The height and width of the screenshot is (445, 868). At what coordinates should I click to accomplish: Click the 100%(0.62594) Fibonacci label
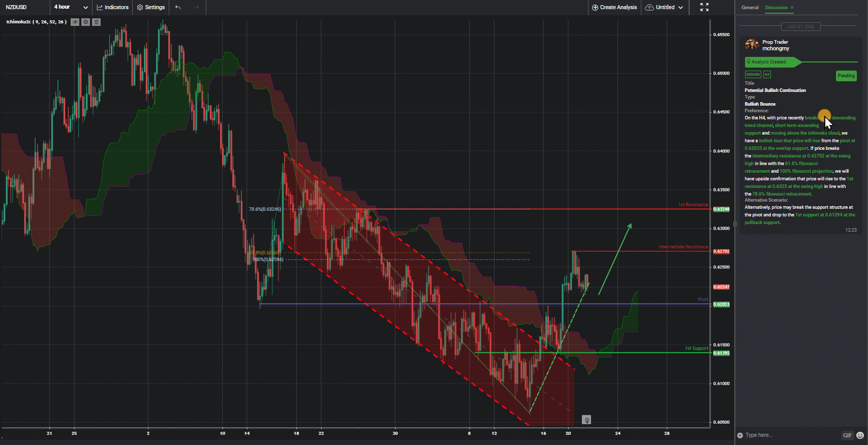pos(268,260)
